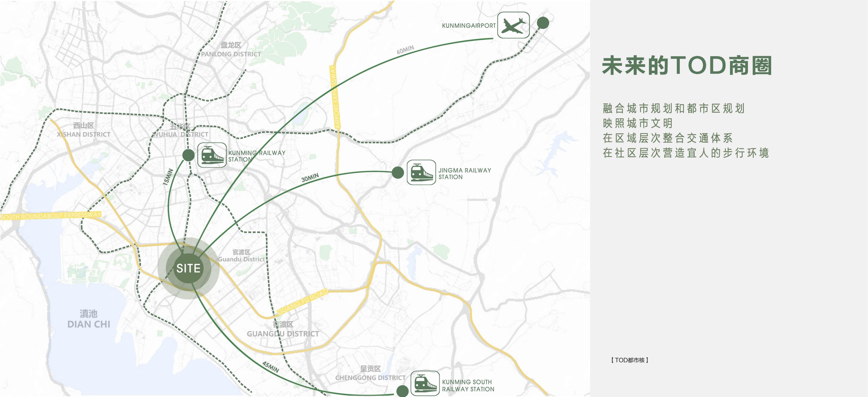Click the 30MIN travel time label
The height and width of the screenshot is (397, 868).
[310, 178]
